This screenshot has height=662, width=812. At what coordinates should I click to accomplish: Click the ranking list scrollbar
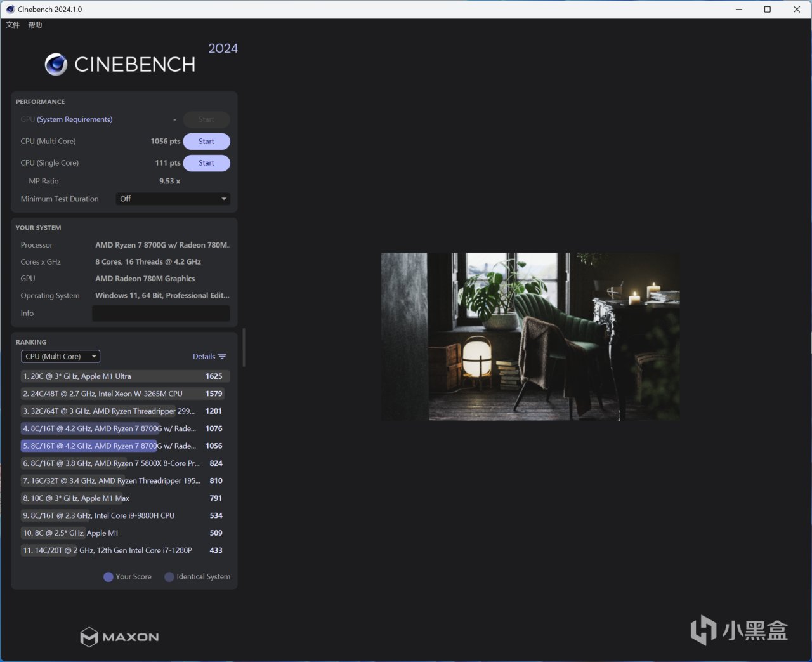pos(244,347)
